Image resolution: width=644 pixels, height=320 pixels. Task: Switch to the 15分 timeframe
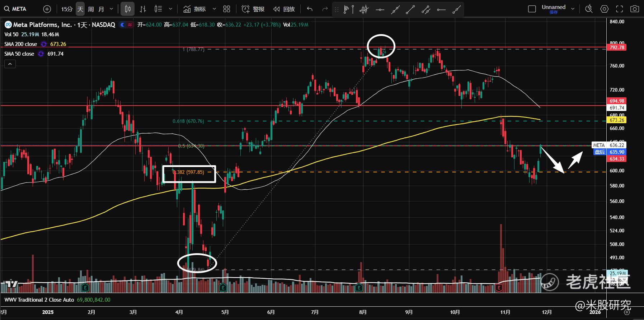pyautogui.click(x=67, y=9)
